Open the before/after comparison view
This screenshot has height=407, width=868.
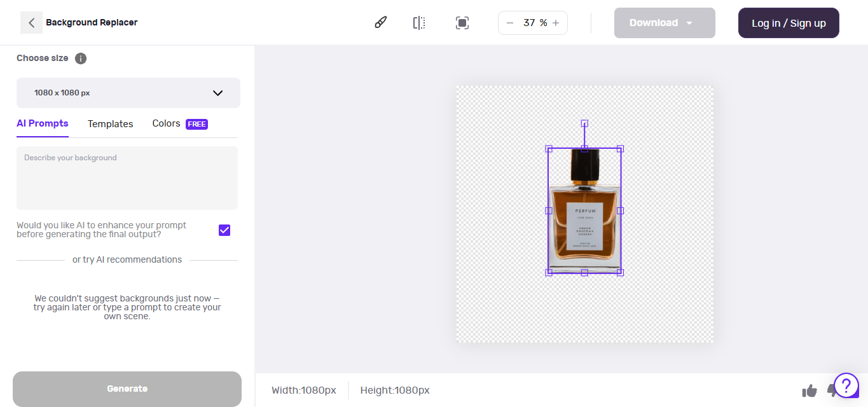tap(419, 22)
